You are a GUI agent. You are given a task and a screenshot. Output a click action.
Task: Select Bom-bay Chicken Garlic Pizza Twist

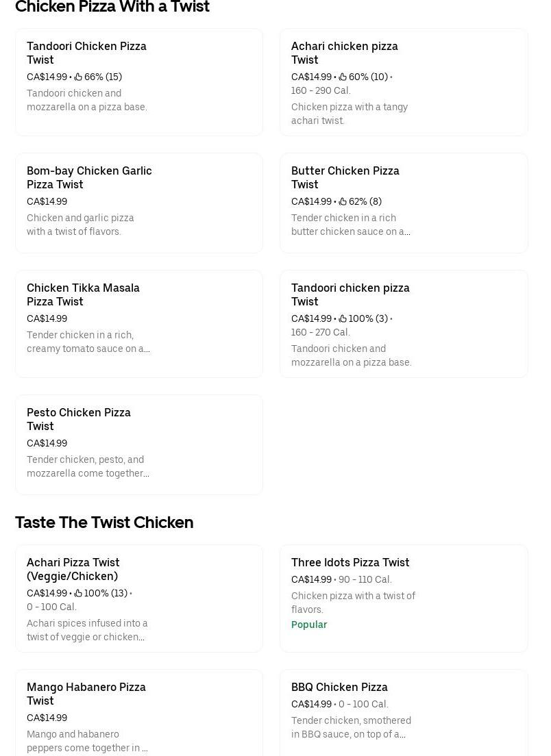coord(89,177)
